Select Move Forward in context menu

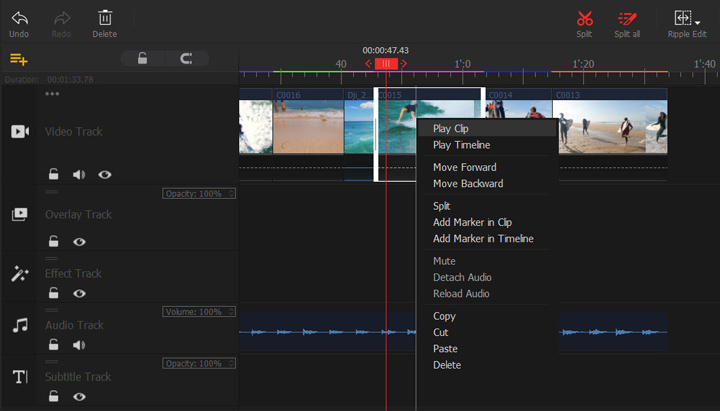pyautogui.click(x=464, y=167)
